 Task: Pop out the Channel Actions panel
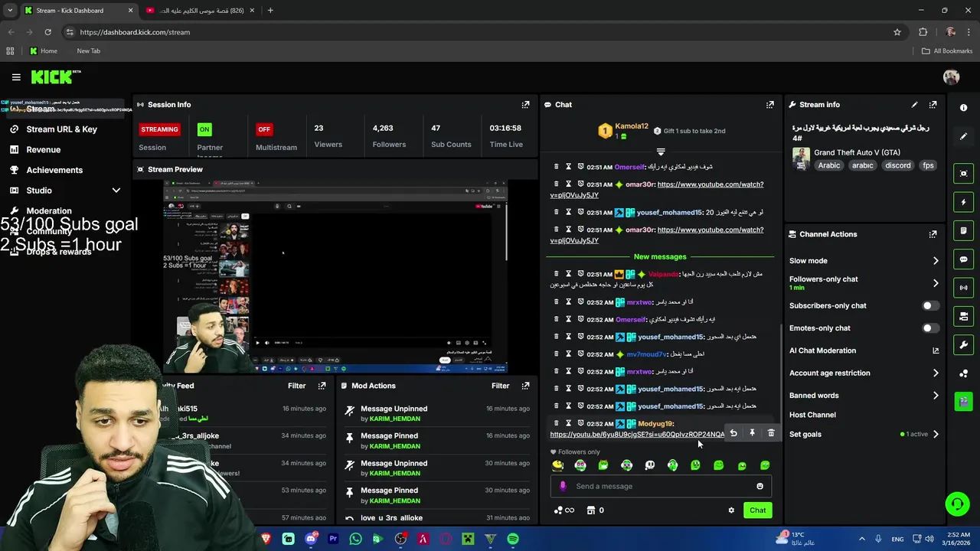(x=933, y=234)
